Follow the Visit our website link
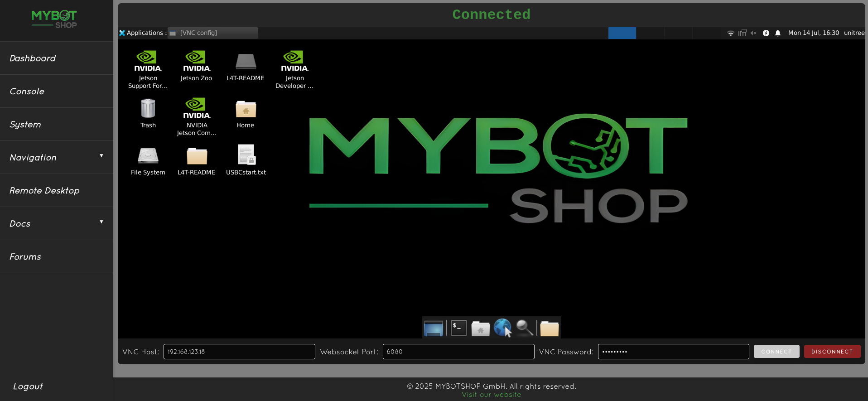 point(492,395)
